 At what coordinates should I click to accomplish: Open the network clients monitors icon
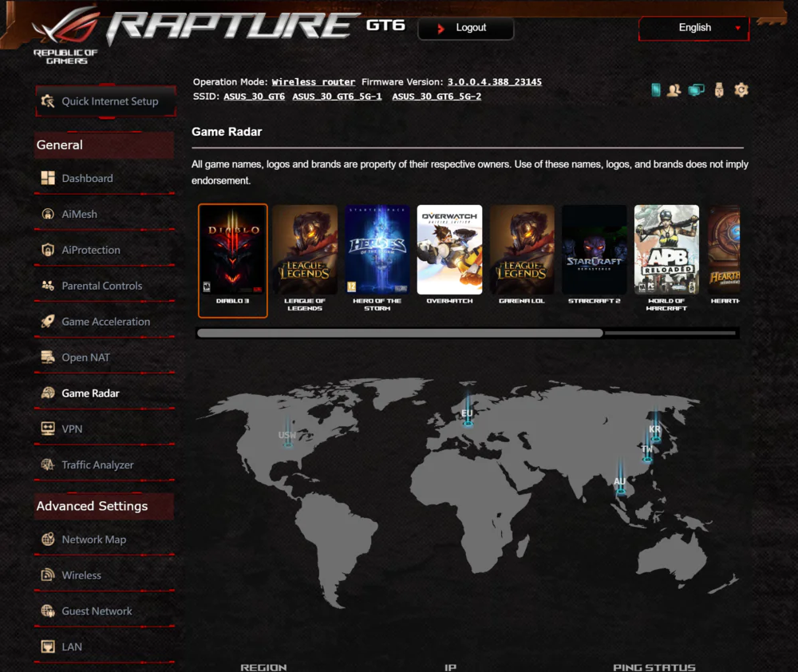pos(696,90)
